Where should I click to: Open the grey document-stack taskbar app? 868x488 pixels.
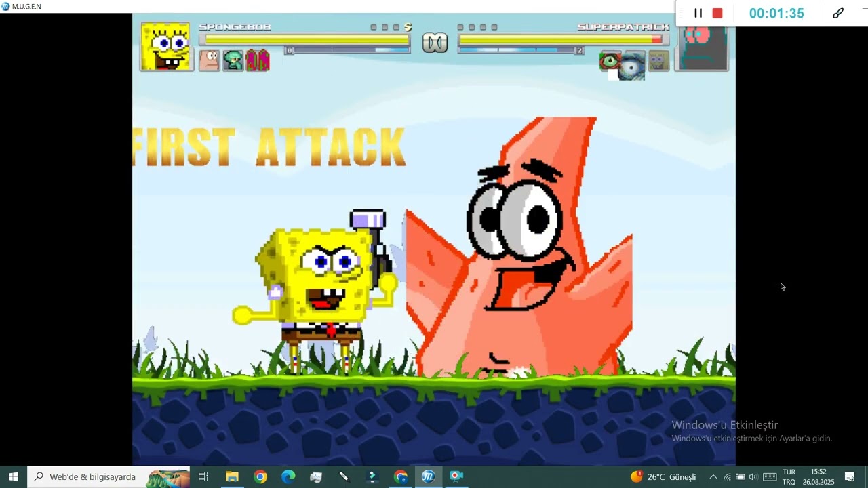point(316,476)
